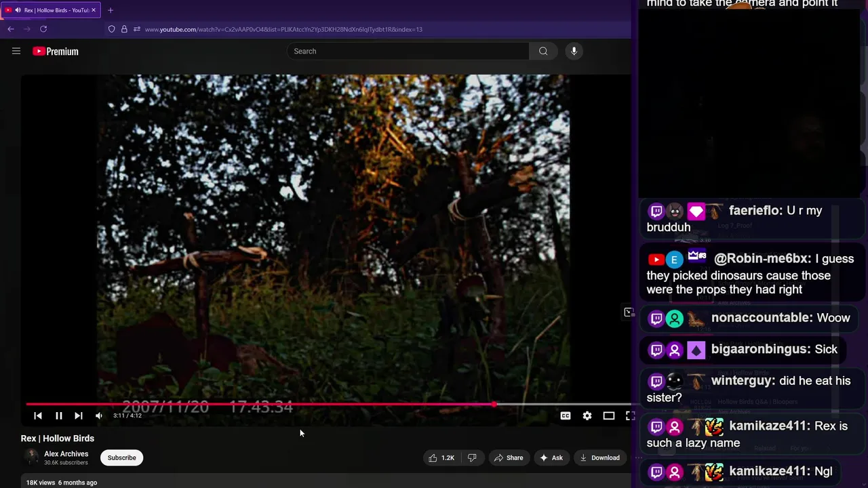
Task: Enter full screen video mode
Action: click(630, 415)
